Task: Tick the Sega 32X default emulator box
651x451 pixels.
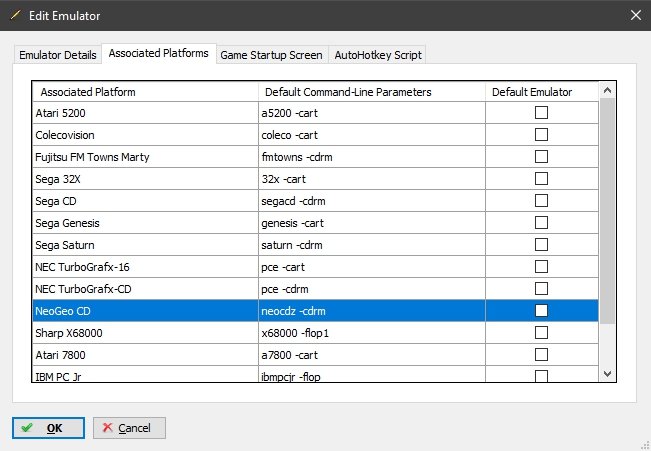Action: coord(541,179)
